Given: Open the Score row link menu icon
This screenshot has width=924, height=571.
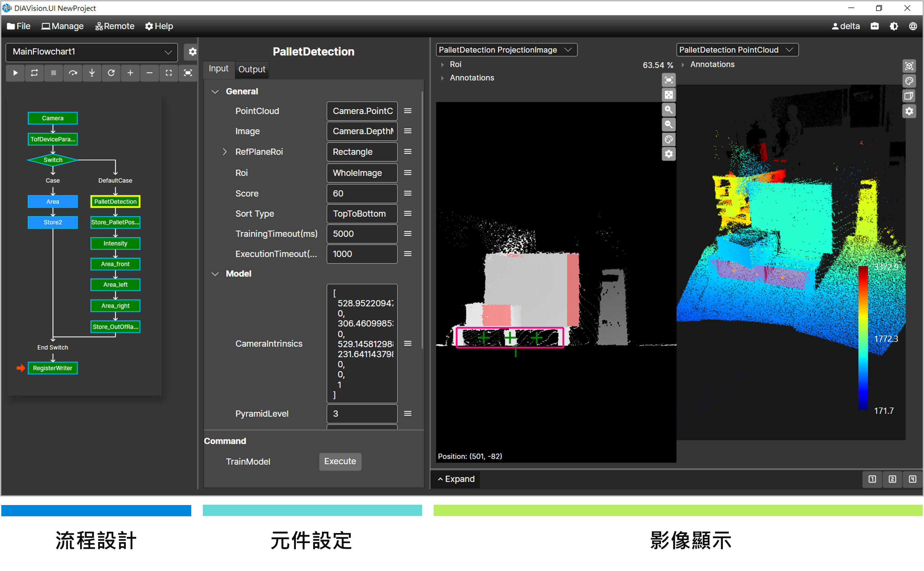Looking at the screenshot, I should click(x=408, y=193).
